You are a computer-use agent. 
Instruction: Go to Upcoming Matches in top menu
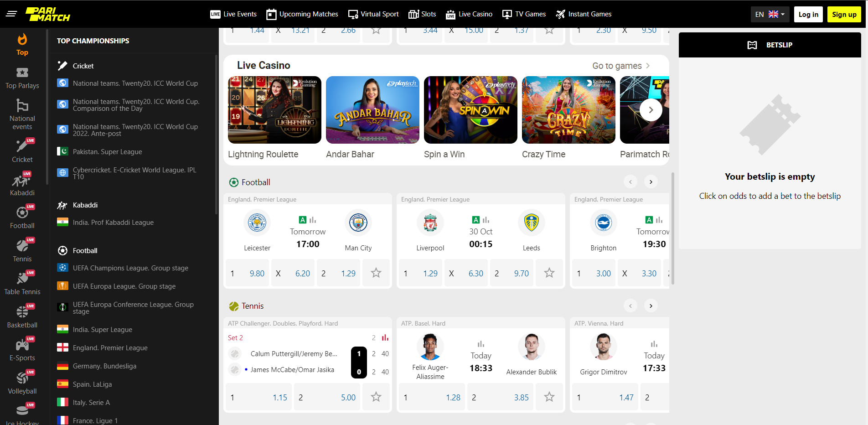click(302, 14)
